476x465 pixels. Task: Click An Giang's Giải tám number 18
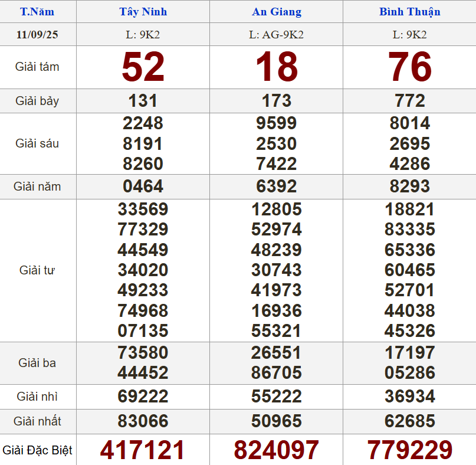276,67
